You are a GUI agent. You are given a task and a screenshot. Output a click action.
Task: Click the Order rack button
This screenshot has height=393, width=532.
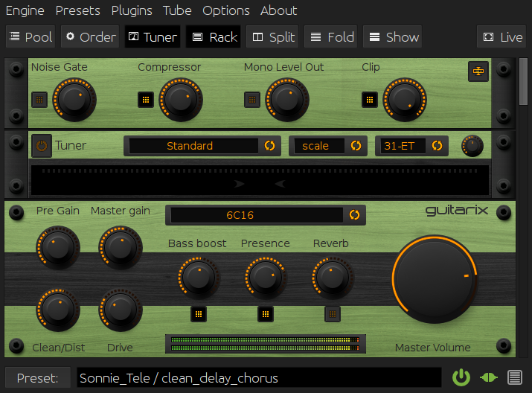point(90,36)
